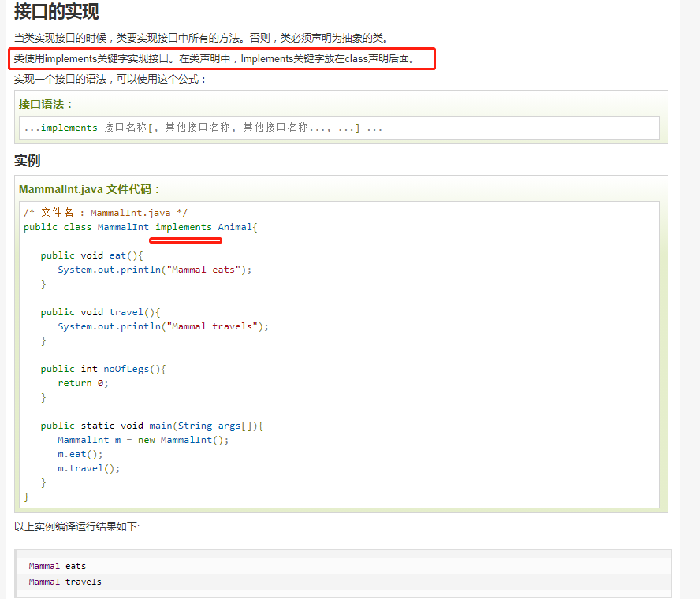Click the output line Mammal travels

pos(65,582)
